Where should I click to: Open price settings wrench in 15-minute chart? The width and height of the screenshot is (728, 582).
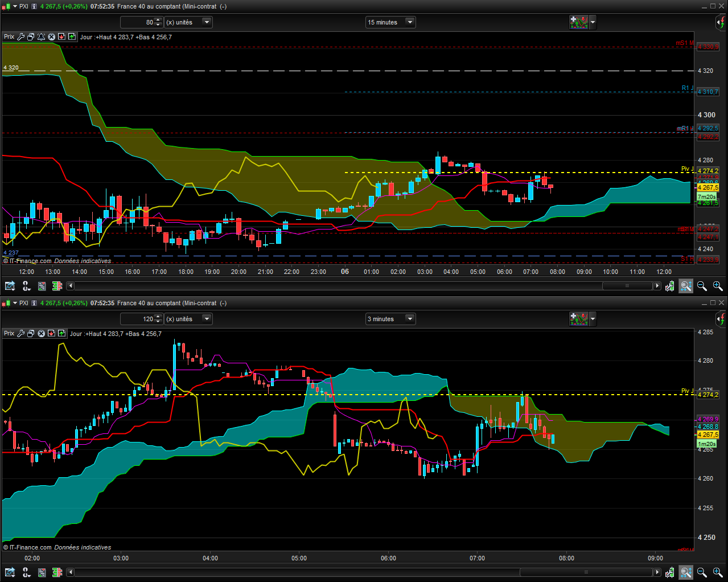[x=21, y=37]
